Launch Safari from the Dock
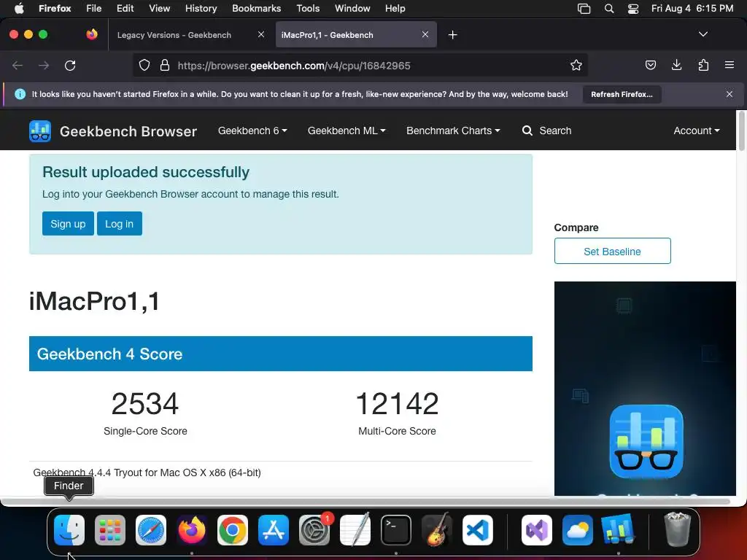 (151, 530)
